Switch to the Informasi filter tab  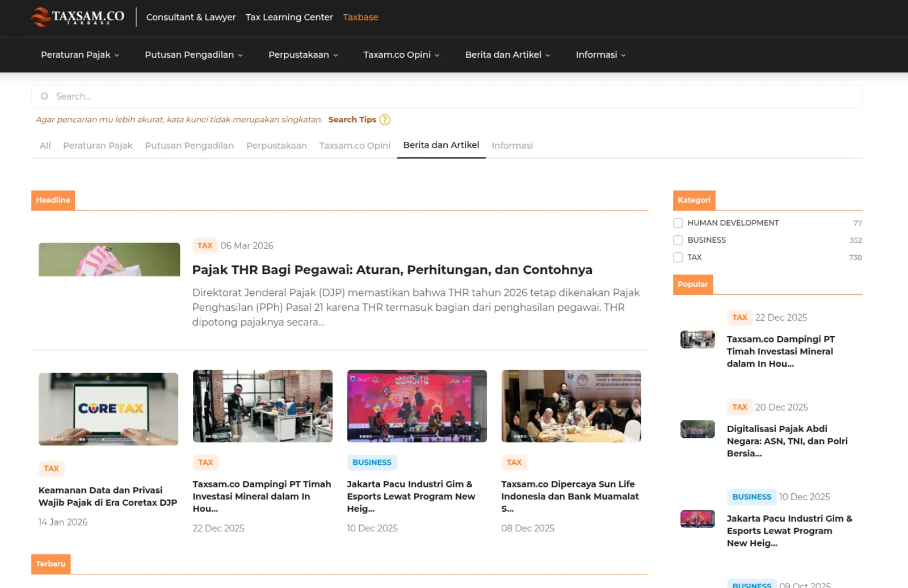512,146
